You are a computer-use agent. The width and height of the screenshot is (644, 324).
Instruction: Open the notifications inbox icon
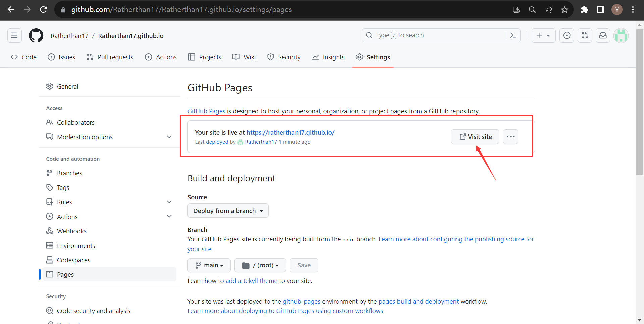tap(603, 35)
